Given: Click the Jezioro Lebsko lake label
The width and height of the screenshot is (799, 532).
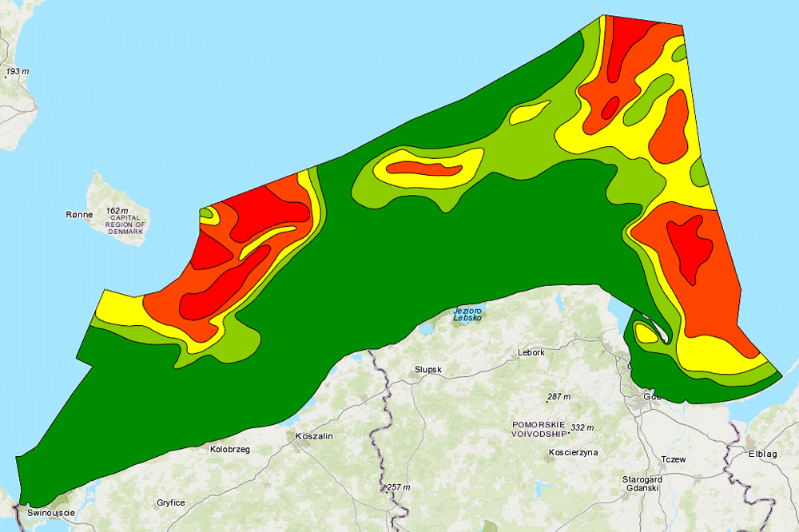Looking at the screenshot, I should coord(468,314).
